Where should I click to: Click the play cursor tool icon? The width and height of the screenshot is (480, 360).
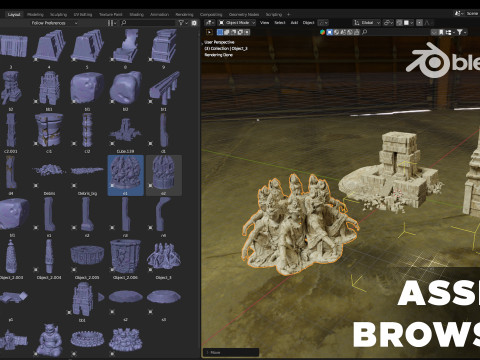pos(209,32)
